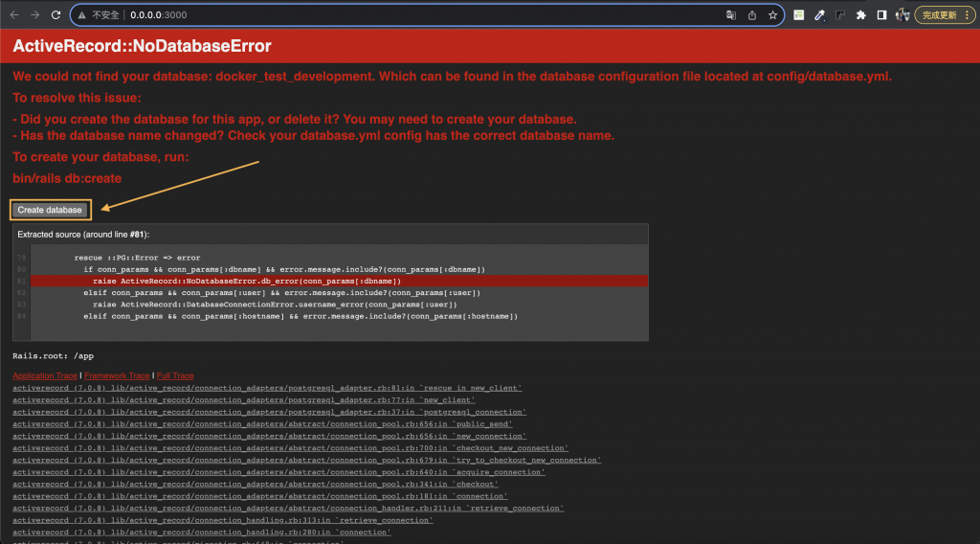The width and height of the screenshot is (980, 544).
Task: Open trace line postgresql_adapter.rb:37 postgresql_connection
Action: (269, 412)
